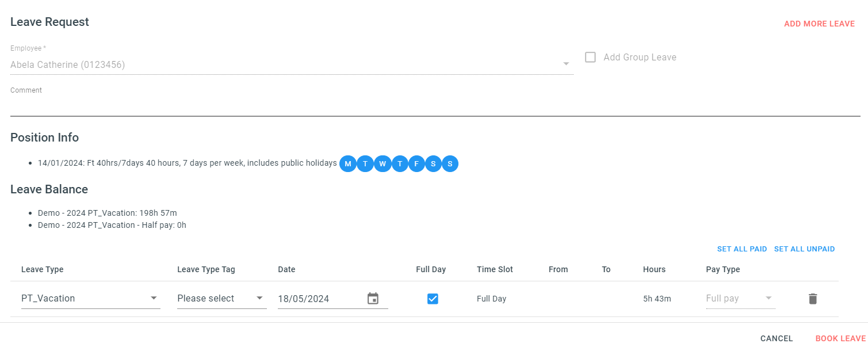This screenshot has height=351, width=868.
Task: Delete the leave row using trash icon
Action: click(812, 299)
